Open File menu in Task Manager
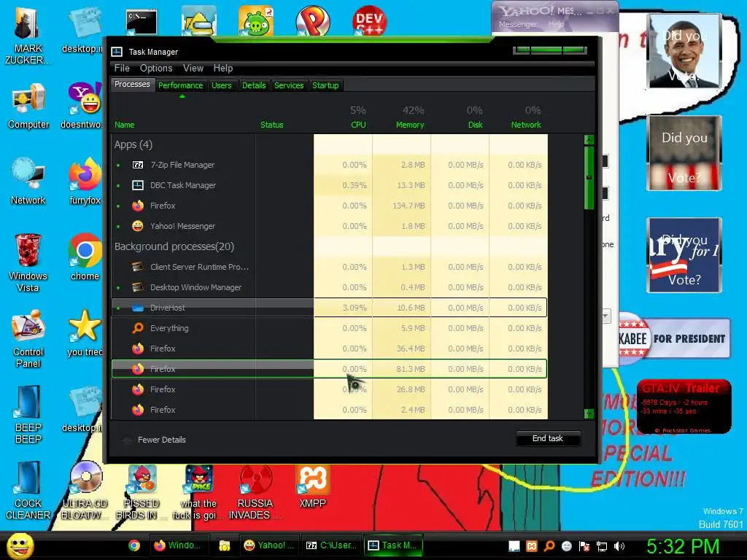Screen dimensions: 747x560 click(x=122, y=68)
